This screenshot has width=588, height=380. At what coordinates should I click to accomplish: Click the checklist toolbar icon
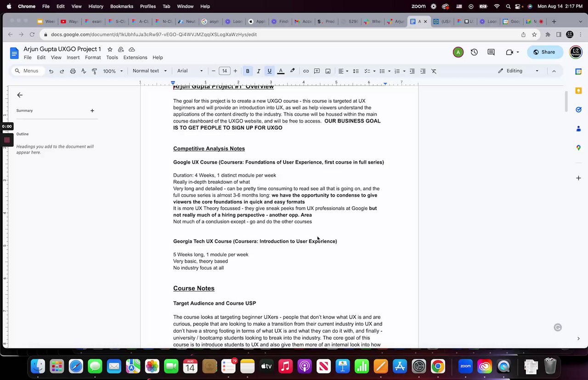pyautogui.click(x=367, y=71)
